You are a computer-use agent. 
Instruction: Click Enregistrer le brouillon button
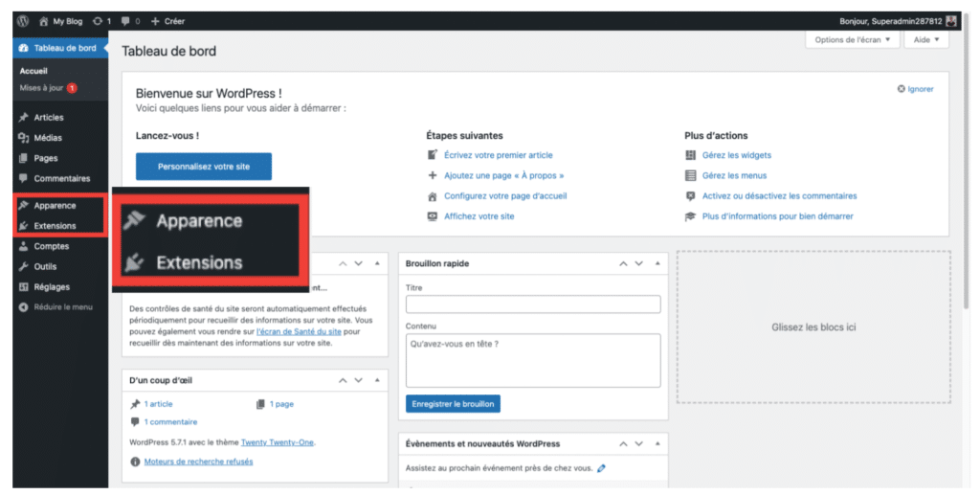pyautogui.click(x=453, y=404)
